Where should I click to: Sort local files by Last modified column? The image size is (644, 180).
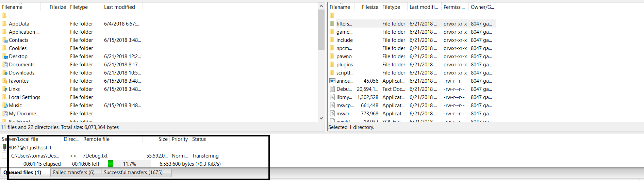tap(122, 7)
